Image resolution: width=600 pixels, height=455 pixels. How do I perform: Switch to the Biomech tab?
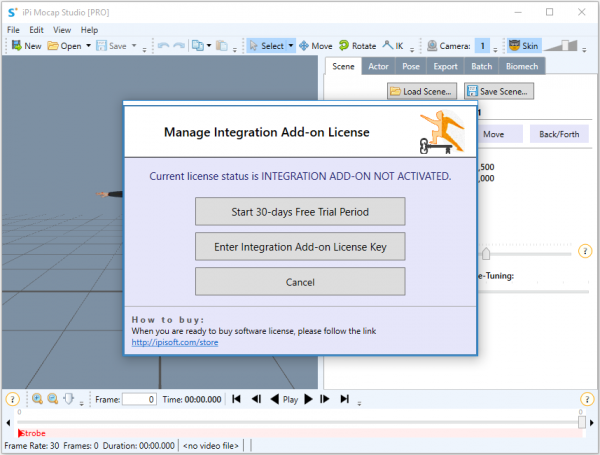[x=522, y=67]
